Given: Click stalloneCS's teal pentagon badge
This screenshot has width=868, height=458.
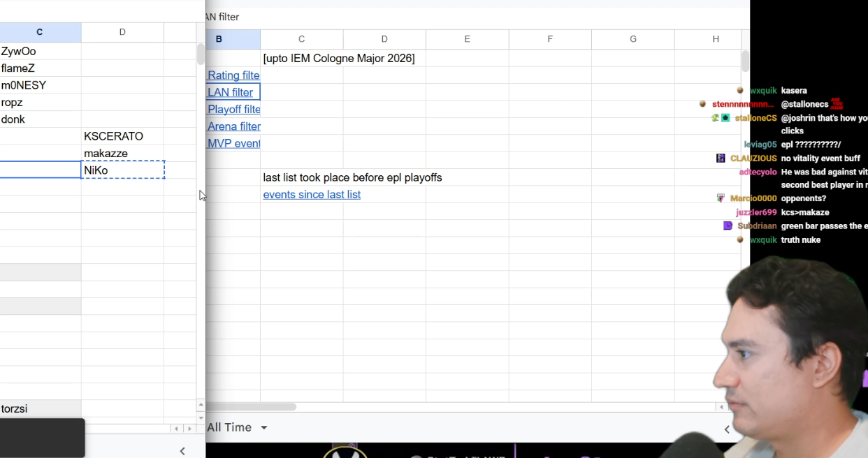Looking at the screenshot, I should pyautogui.click(x=725, y=118).
